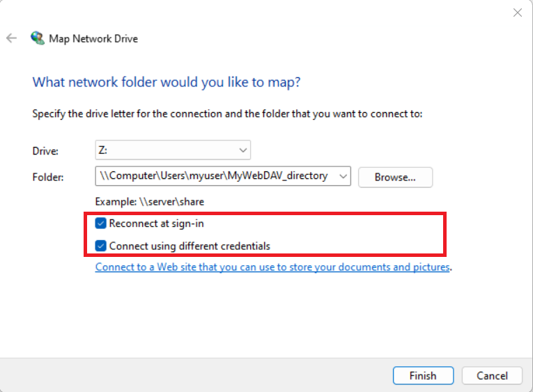
Task: Close the Map Network Drive dialog
Action: 517,13
